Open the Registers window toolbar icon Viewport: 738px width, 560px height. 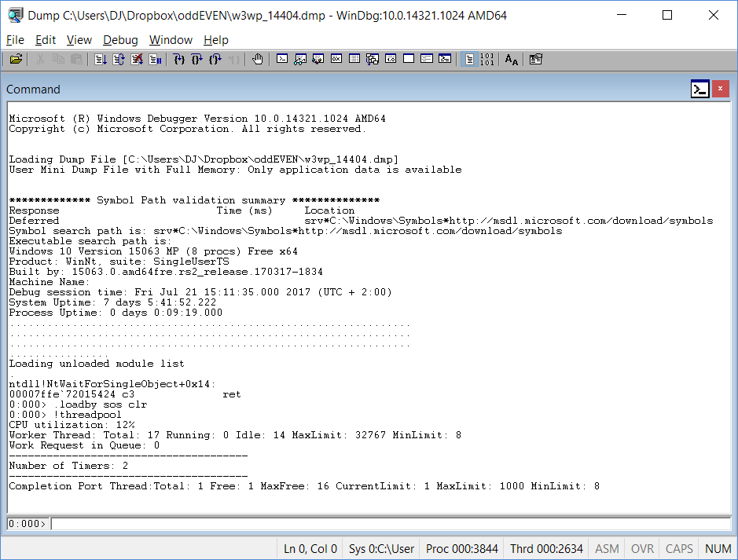(x=336, y=59)
